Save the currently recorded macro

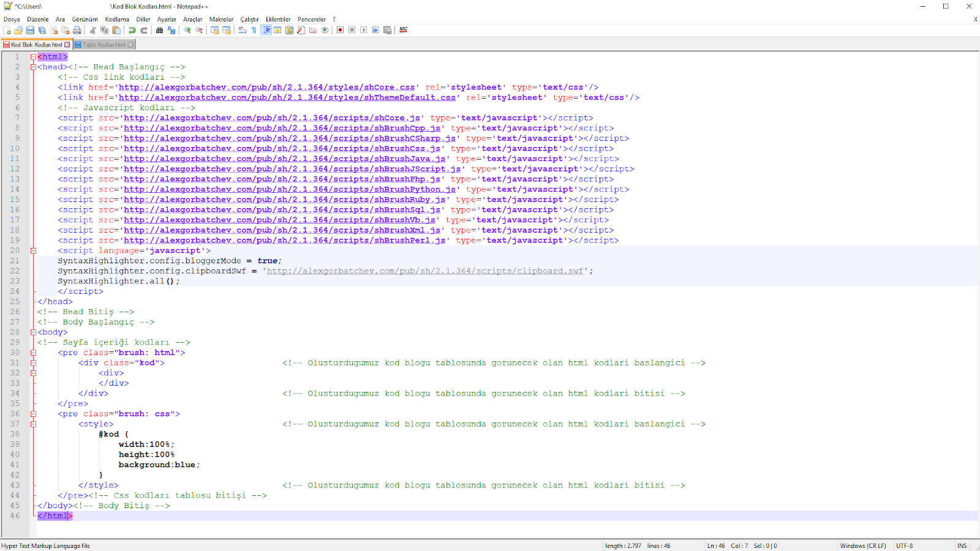click(387, 30)
